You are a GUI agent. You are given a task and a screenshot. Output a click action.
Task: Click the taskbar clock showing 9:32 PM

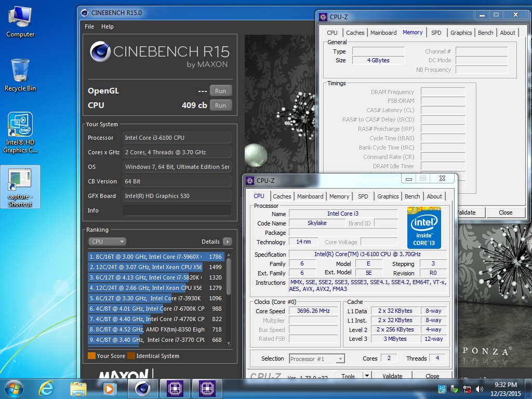pyautogui.click(x=506, y=389)
